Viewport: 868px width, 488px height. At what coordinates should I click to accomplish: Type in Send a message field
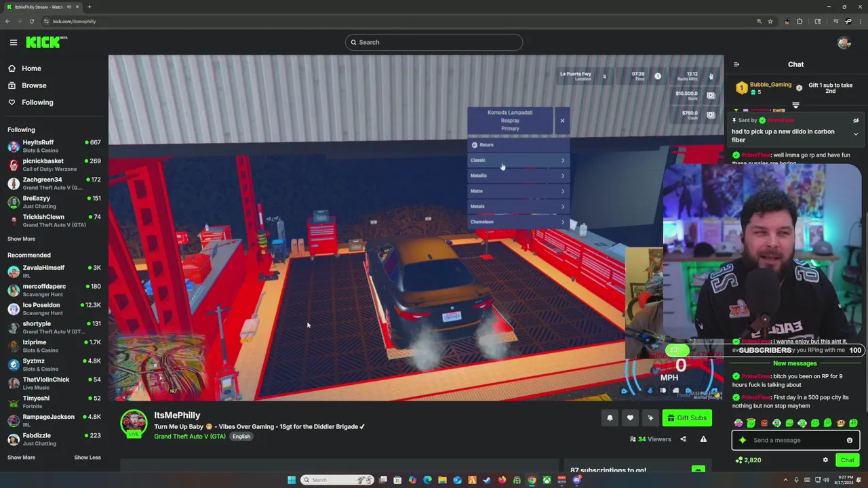click(796, 441)
